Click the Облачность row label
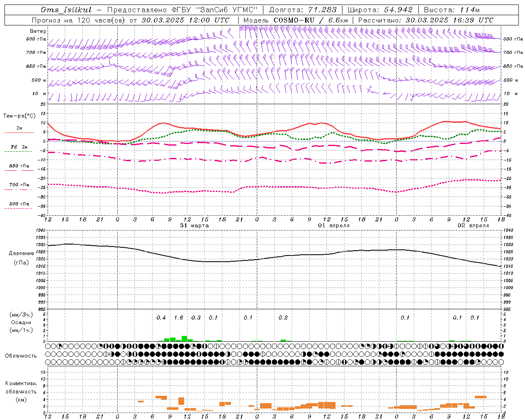525x420 pixels. [x=21, y=356]
